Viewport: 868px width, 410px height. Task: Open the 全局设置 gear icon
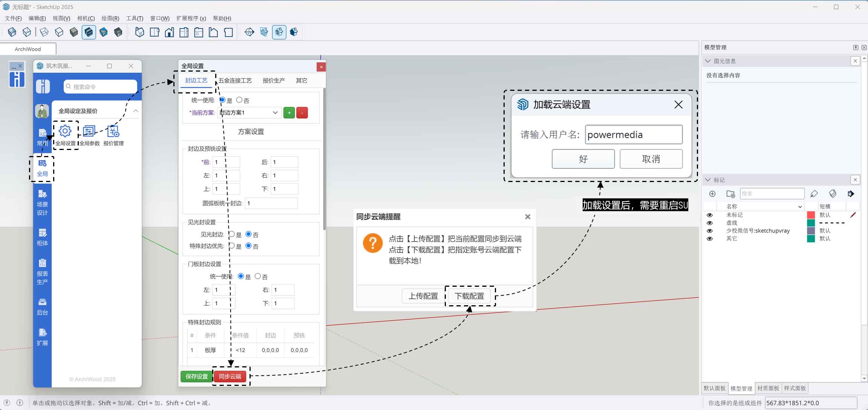click(65, 132)
